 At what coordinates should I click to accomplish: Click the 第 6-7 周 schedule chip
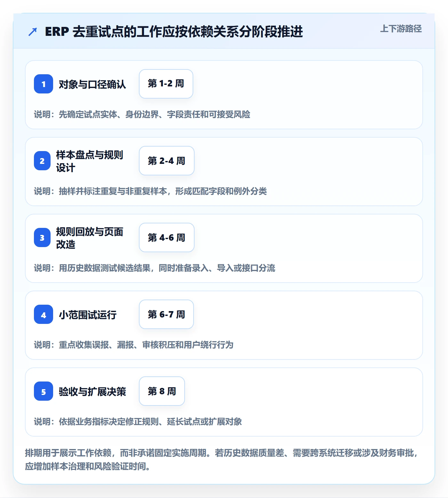pyautogui.click(x=166, y=314)
